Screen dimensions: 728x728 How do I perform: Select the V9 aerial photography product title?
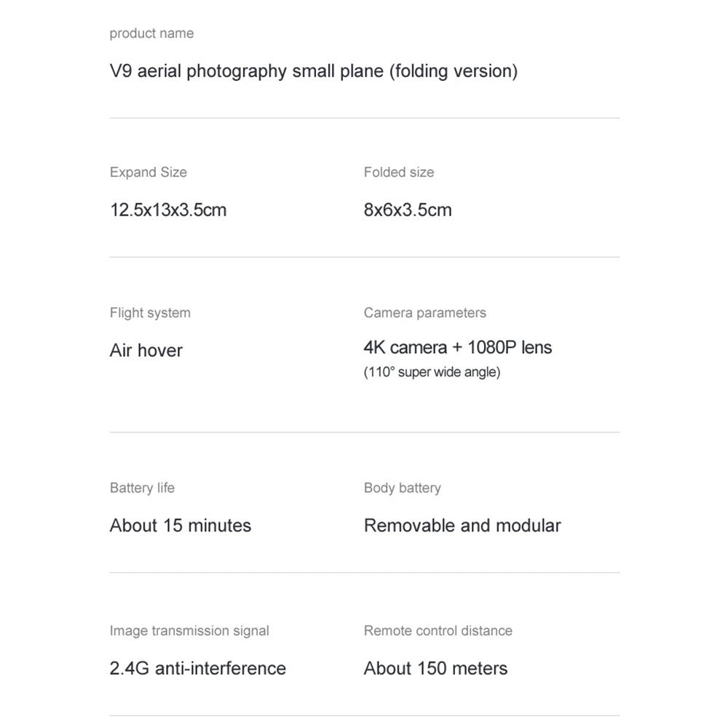point(313,71)
